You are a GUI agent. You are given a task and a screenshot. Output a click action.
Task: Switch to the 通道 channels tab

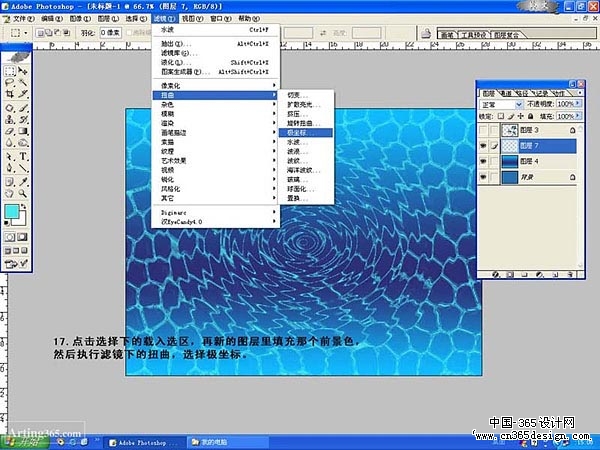[506, 93]
